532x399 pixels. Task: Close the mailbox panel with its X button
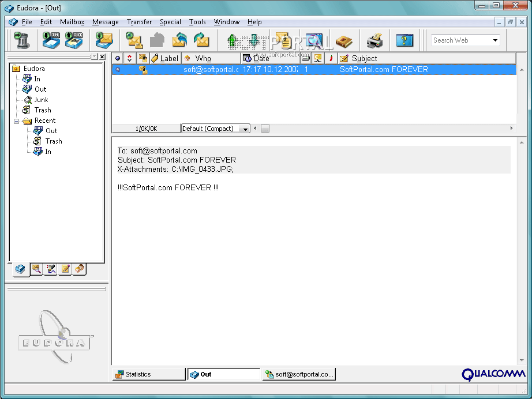[x=102, y=57]
